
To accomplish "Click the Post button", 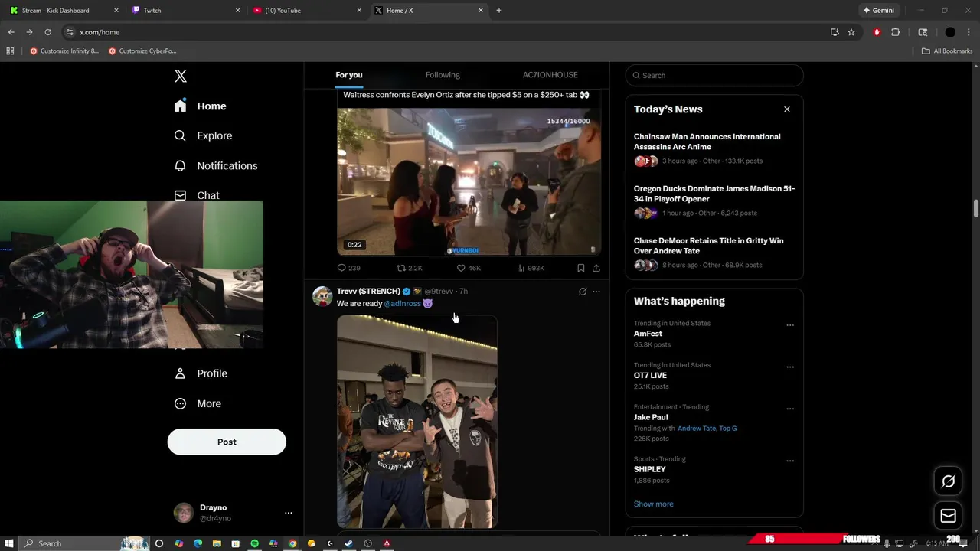I will coord(227,442).
